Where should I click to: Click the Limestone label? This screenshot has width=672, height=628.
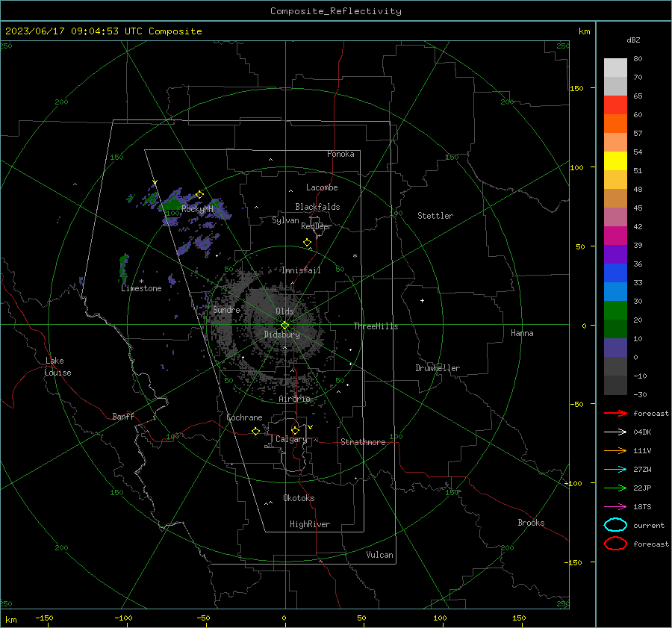(x=141, y=288)
